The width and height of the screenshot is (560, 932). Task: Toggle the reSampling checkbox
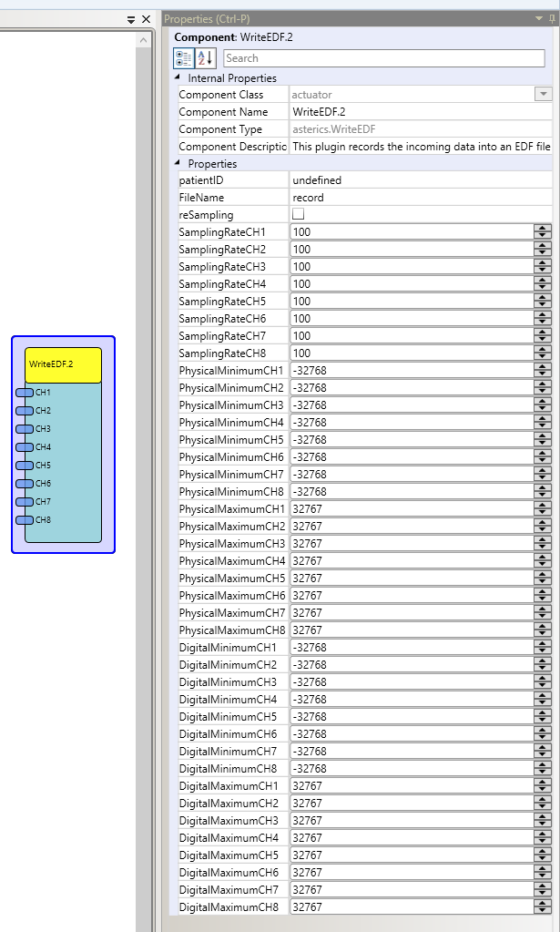(x=298, y=215)
